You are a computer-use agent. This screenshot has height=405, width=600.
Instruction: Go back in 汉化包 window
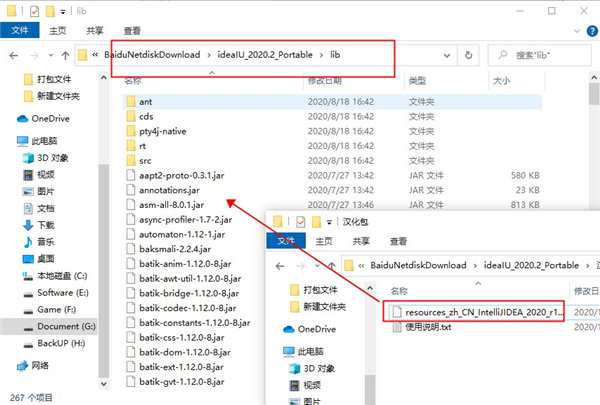[280, 266]
